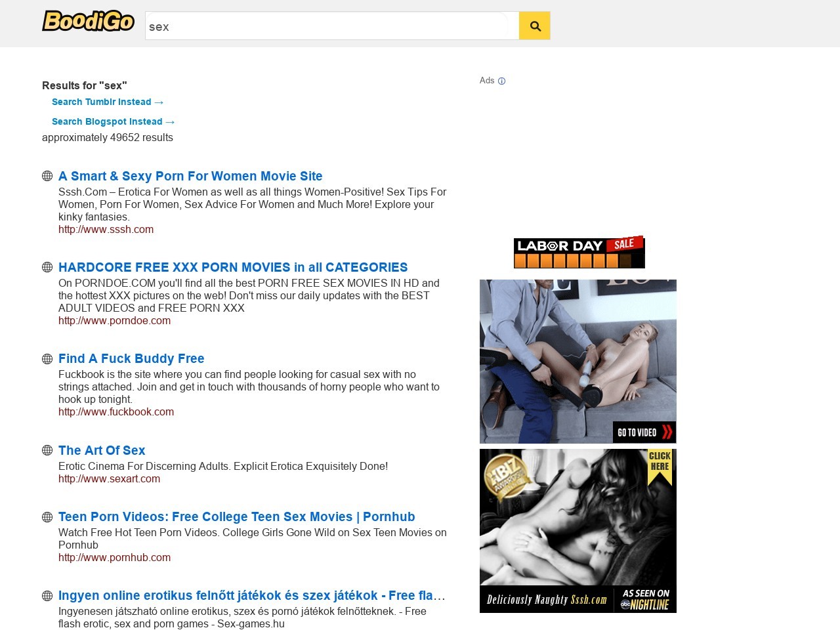This screenshot has width=840, height=630.
Task: Click the Labor Day Sale banner
Action: 579,253
